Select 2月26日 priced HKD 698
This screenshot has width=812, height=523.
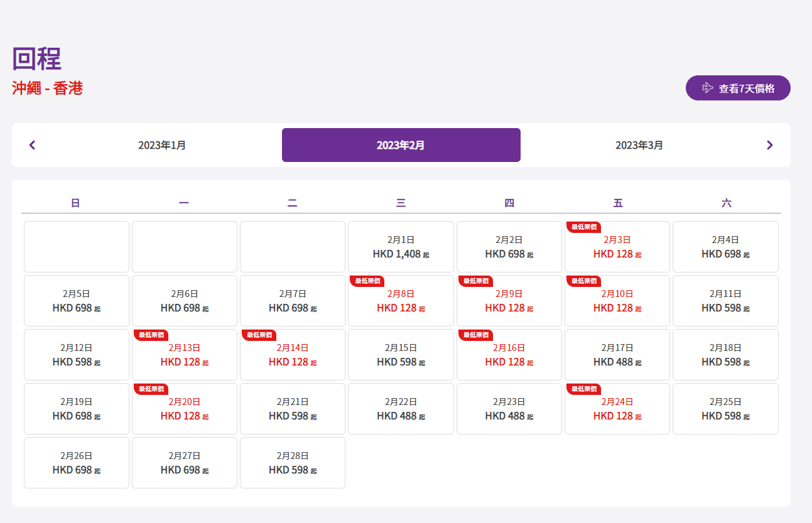[76, 463]
